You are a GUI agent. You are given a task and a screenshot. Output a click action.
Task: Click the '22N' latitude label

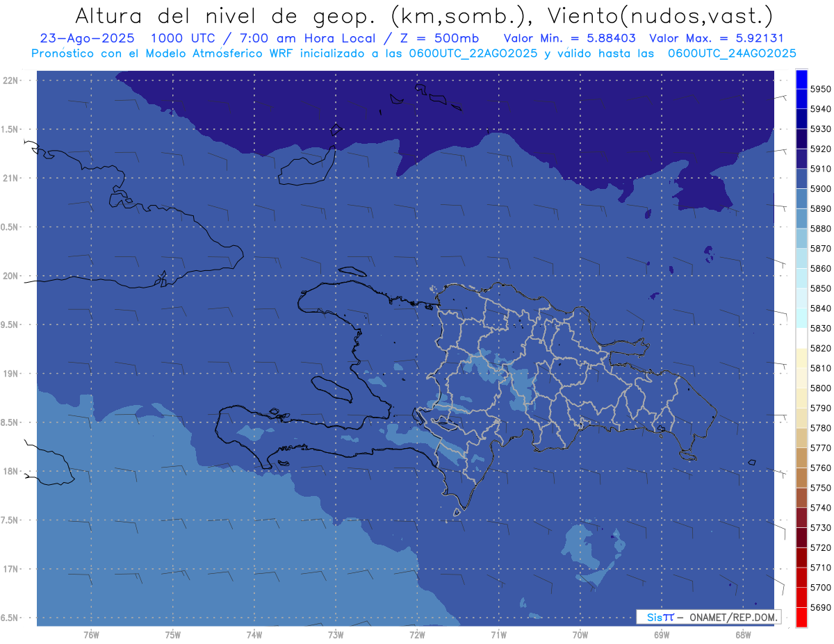[10, 81]
